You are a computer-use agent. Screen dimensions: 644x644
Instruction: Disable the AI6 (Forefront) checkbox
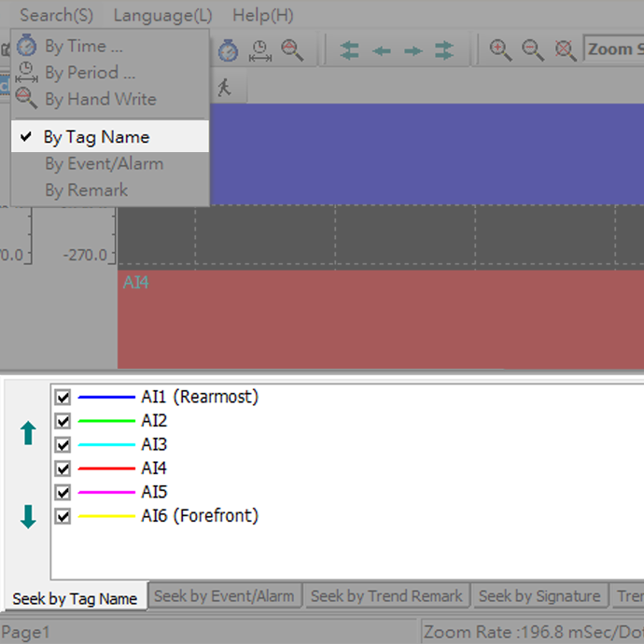coord(63,516)
